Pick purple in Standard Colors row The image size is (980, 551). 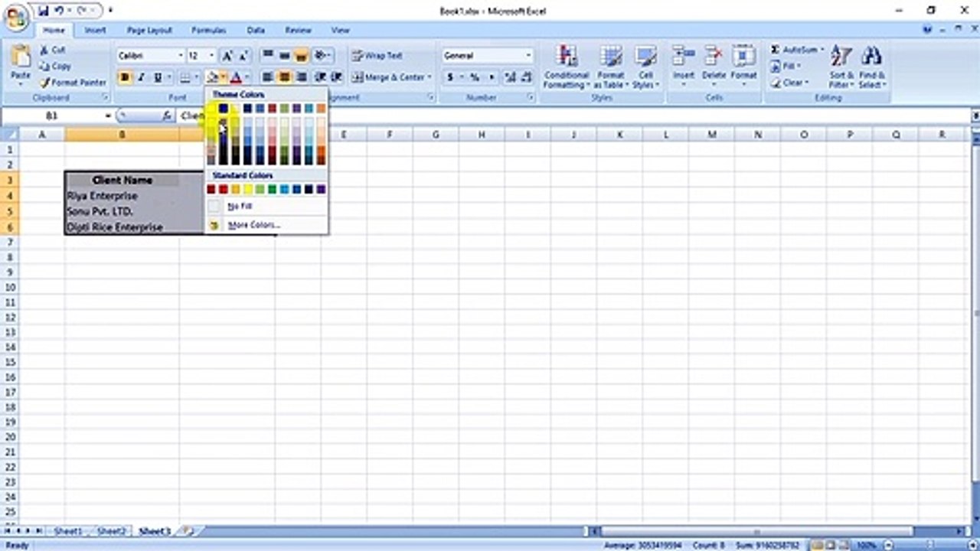point(321,189)
